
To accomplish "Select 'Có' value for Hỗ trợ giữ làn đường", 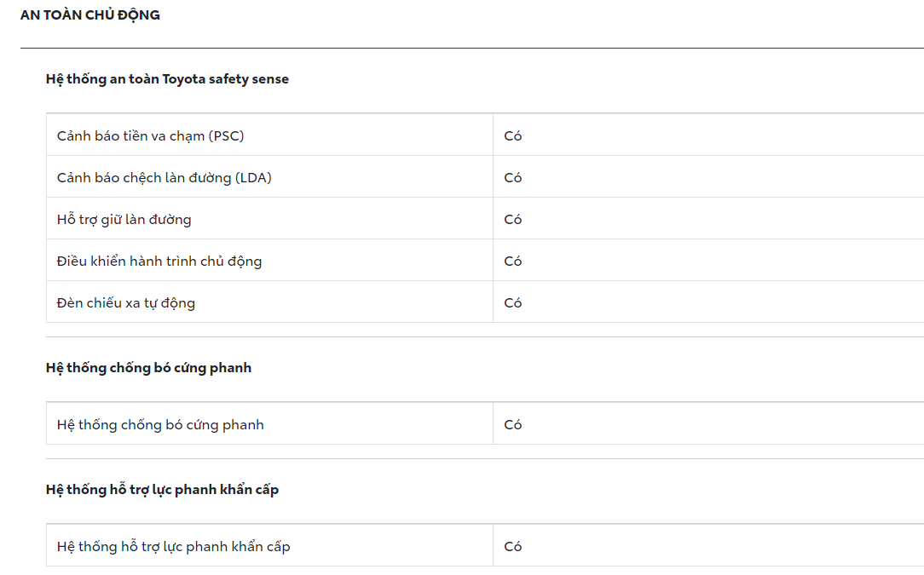I will [x=512, y=219].
